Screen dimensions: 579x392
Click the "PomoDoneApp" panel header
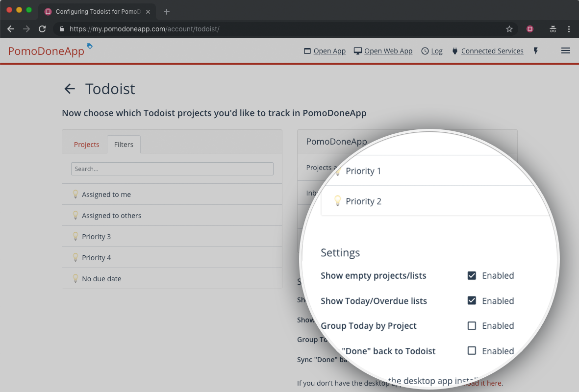[x=336, y=142]
